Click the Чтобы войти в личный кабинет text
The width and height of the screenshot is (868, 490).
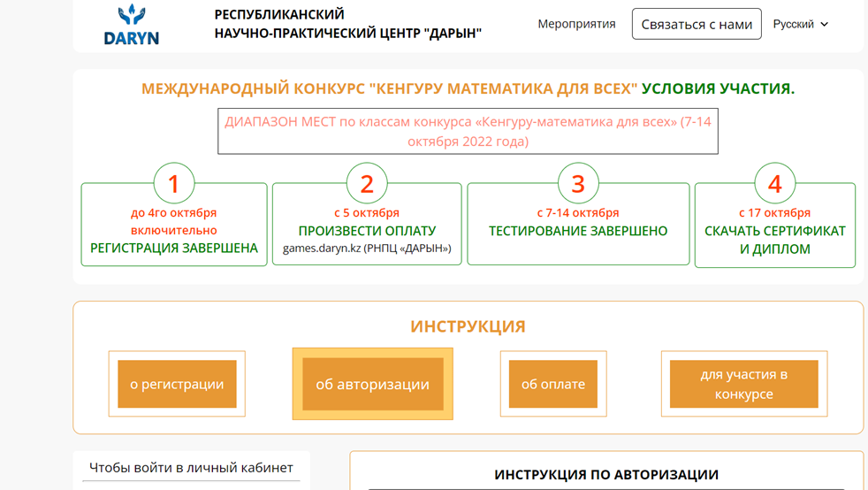click(x=191, y=468)
